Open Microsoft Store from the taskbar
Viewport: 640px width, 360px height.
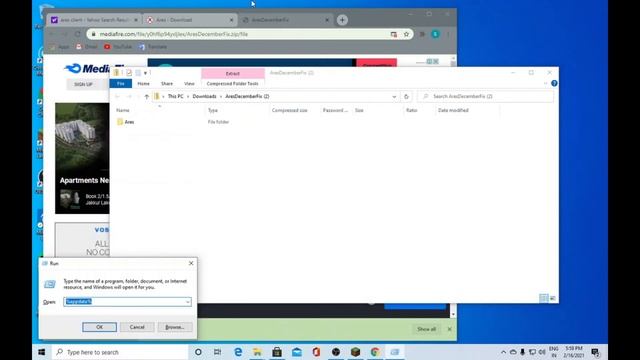[x=277, y=352]
